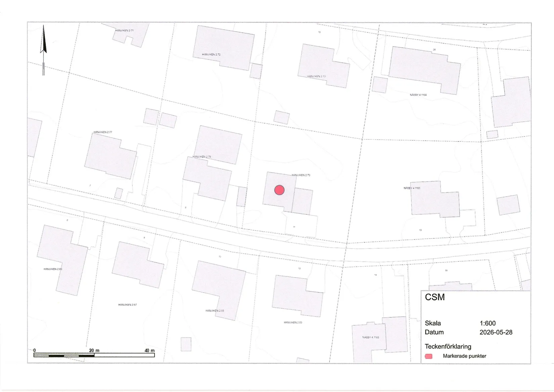554x392 pixels.
Task: Click the Skala label
Action: [x=433, y=323]
